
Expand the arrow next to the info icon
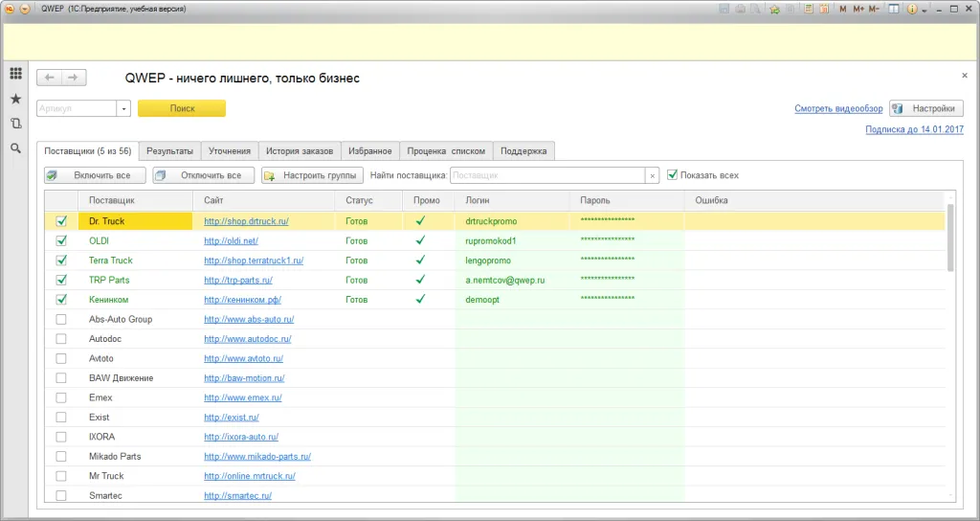924,10
